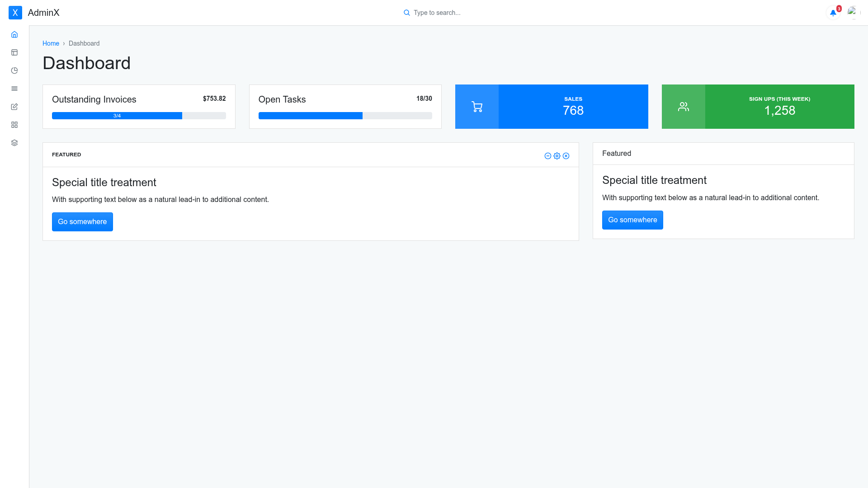This screenshot has height=488, width=868.
Task: Click the Outstanding Invoices 3/4 progress bar
Action: tap(139, 116)
